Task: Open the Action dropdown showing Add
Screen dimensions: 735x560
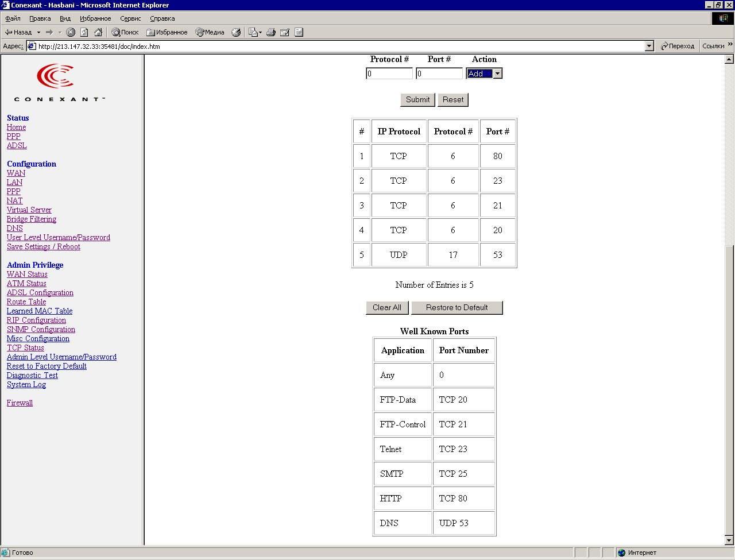Action: [484, 74]
